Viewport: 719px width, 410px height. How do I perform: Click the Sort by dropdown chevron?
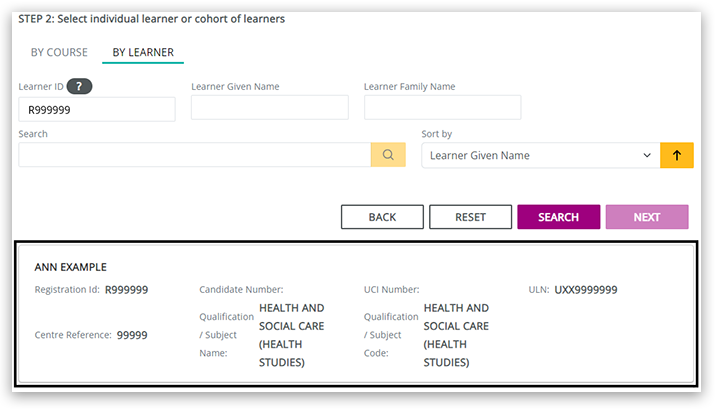(x=647, y=155)
